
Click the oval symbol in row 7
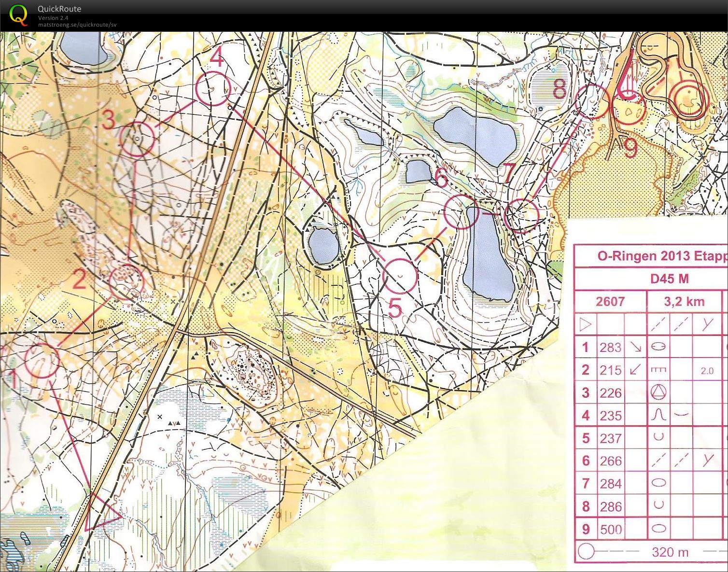(x=659, y=483)
